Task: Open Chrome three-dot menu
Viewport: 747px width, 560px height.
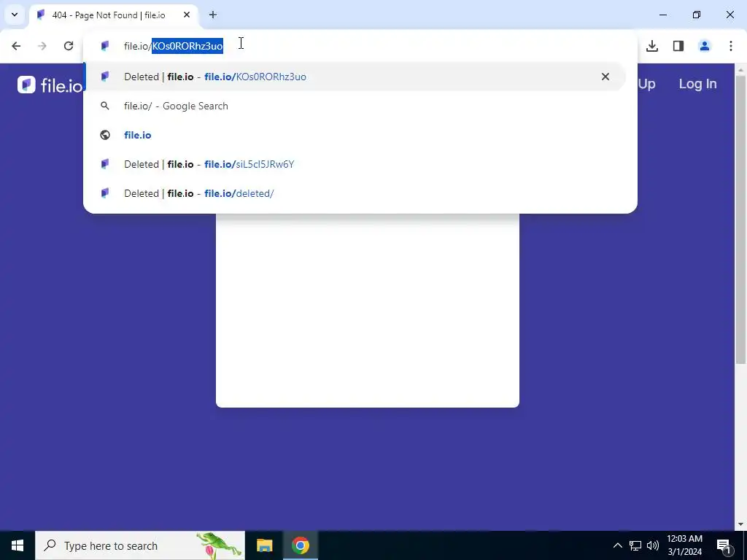Action: click(731, 46)
